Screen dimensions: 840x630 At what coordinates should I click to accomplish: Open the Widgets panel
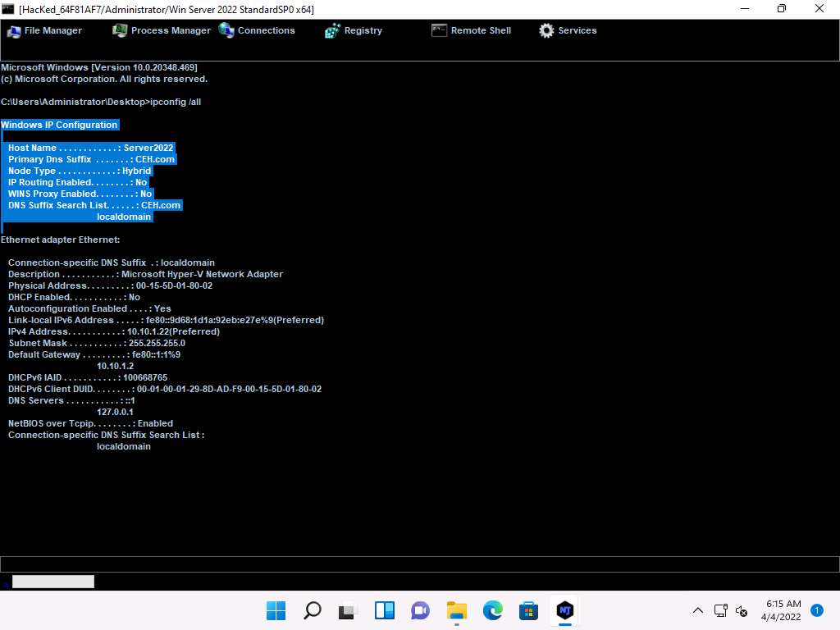coord(384,610)
